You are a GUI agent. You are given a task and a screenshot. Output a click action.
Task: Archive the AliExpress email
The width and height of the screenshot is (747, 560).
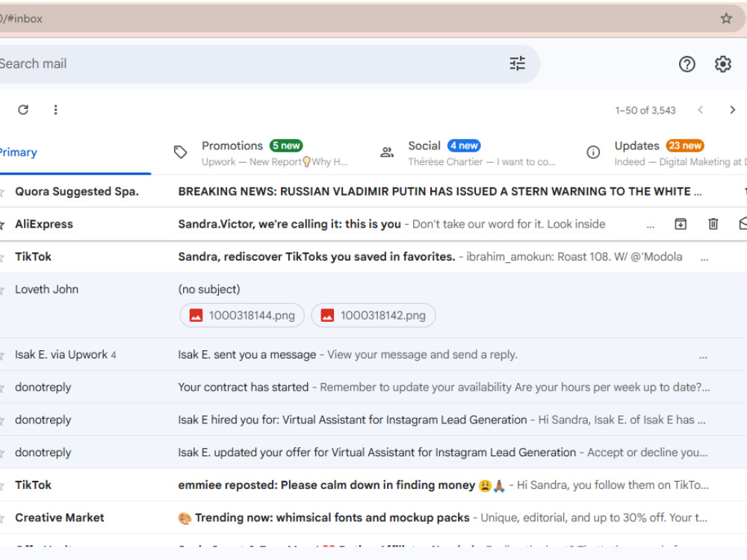(681, 224)
